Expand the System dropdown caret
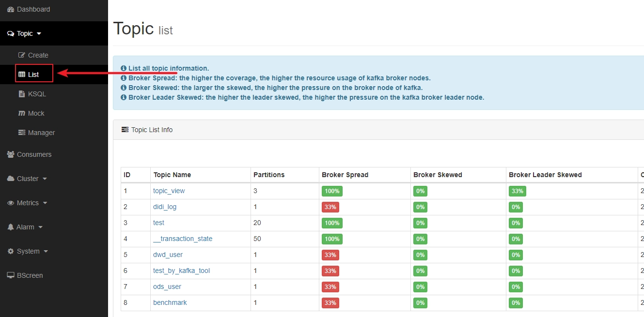The width and height of the screenshot is (644, 317). tap(46, 252)
